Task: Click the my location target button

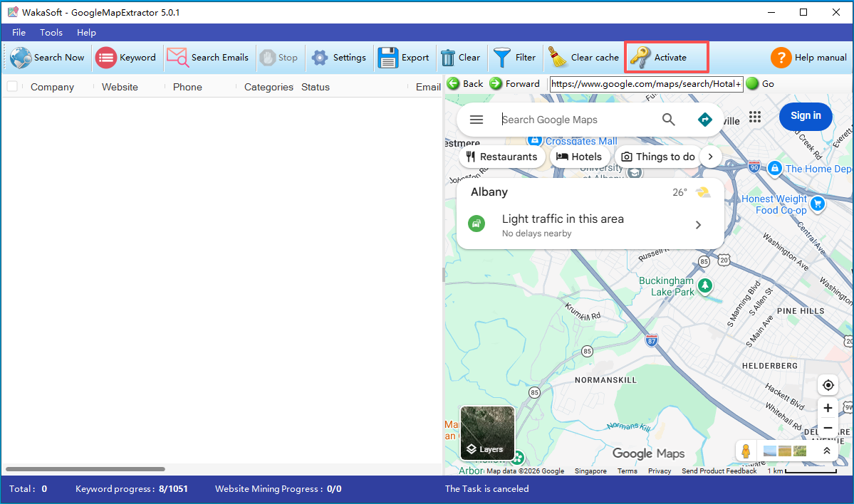Action: click(x=828, y=385)
